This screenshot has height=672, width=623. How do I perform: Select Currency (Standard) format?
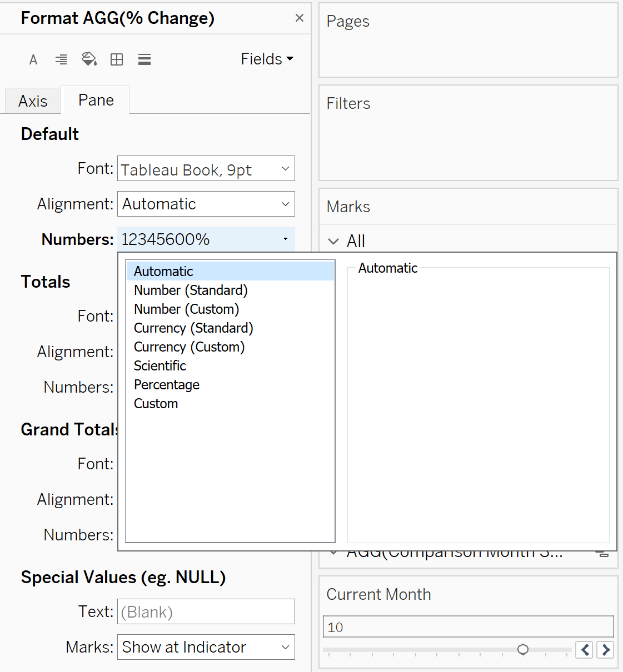(230, 328)
